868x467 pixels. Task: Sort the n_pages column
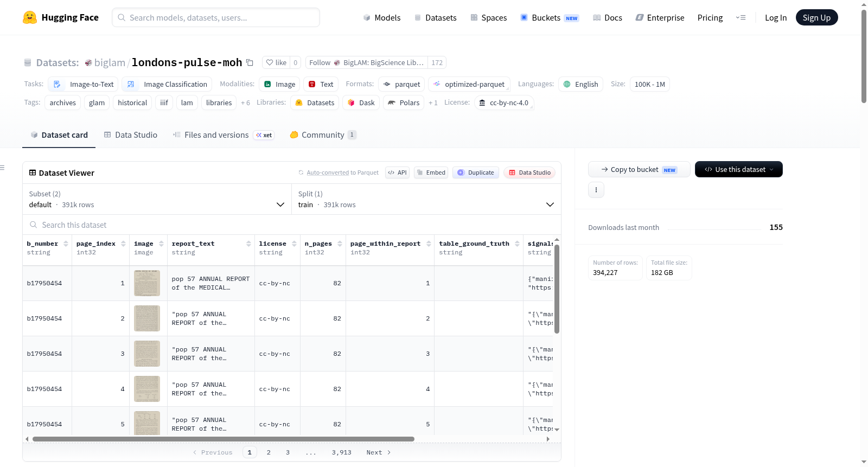click(x=340, y=244)
